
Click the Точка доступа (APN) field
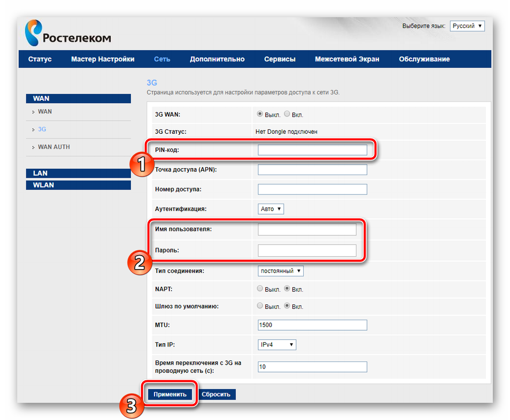[x=312, y=170]
